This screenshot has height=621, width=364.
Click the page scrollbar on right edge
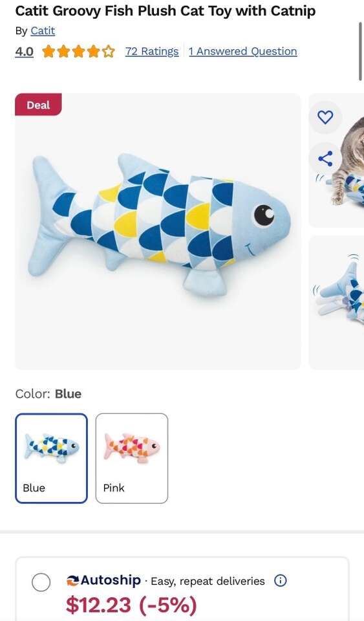(361, 52)
